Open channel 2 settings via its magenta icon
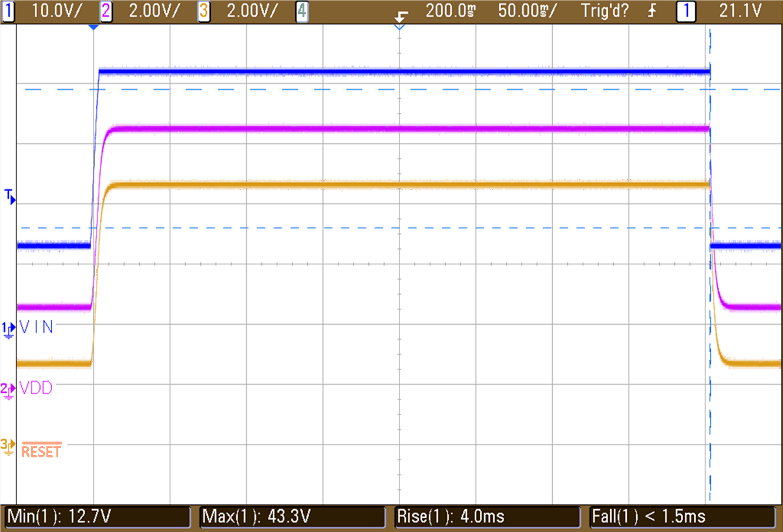Image resolution: width=783 pixels, height=532 pixels. (x=106, y=11)
